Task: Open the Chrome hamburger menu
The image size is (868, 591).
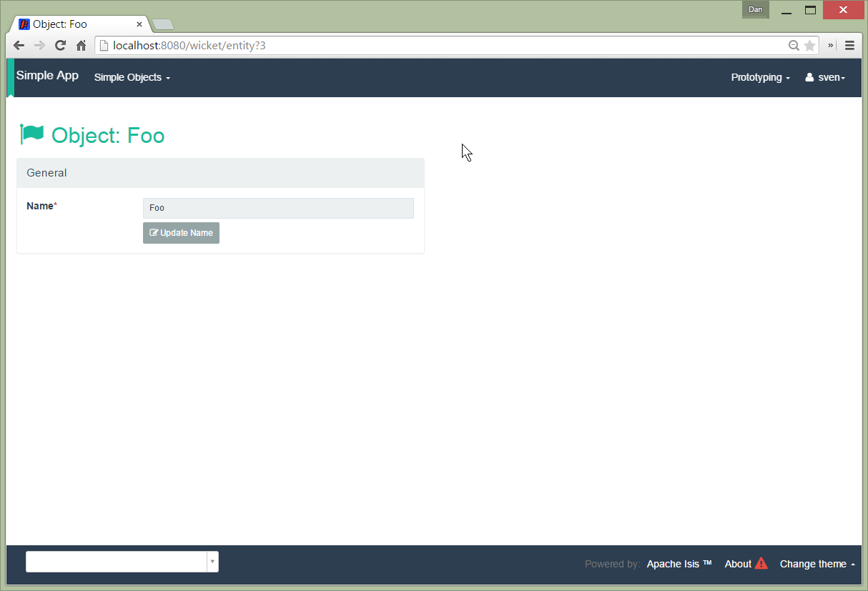Action: click(849, 46)
